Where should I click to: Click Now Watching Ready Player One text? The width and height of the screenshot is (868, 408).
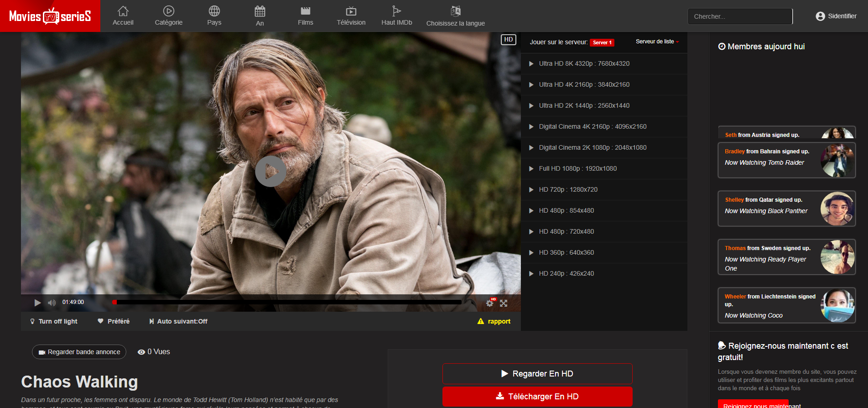point(765,264)
